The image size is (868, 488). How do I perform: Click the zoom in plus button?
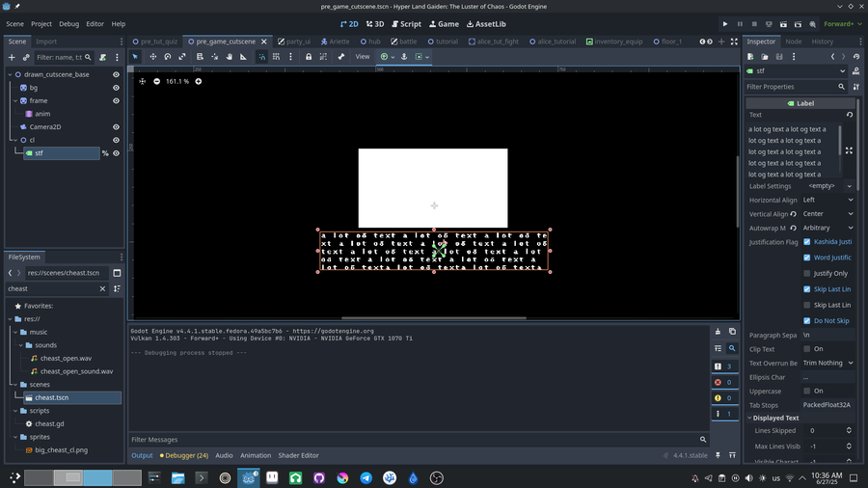(x=198, y=81)
